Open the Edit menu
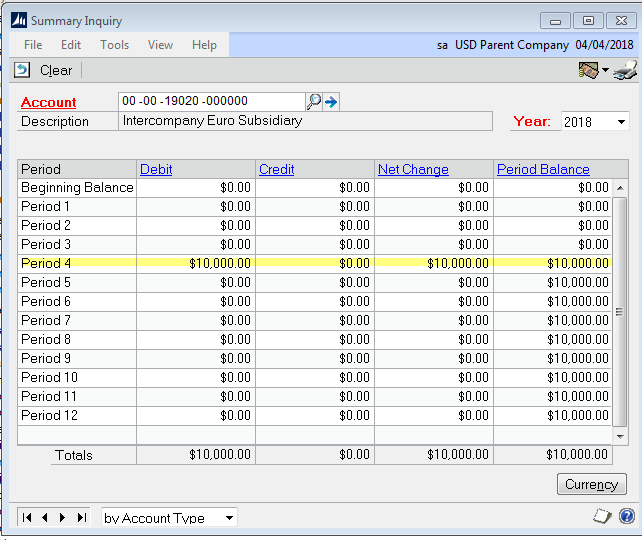 click(71, 45)
